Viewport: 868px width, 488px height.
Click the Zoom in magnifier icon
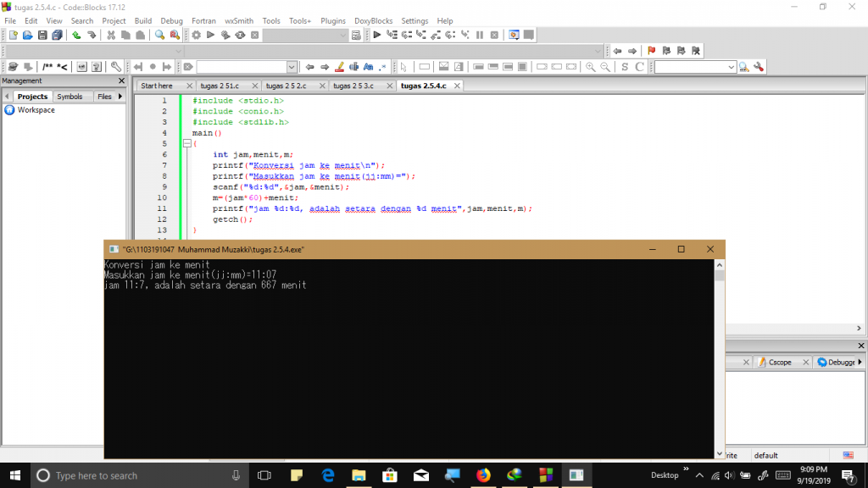591,67
